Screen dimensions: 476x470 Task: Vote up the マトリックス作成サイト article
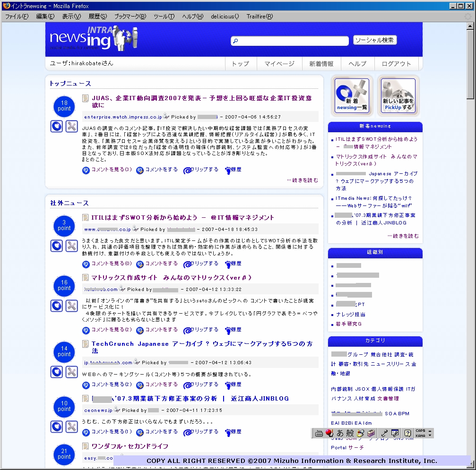(56, 306)
